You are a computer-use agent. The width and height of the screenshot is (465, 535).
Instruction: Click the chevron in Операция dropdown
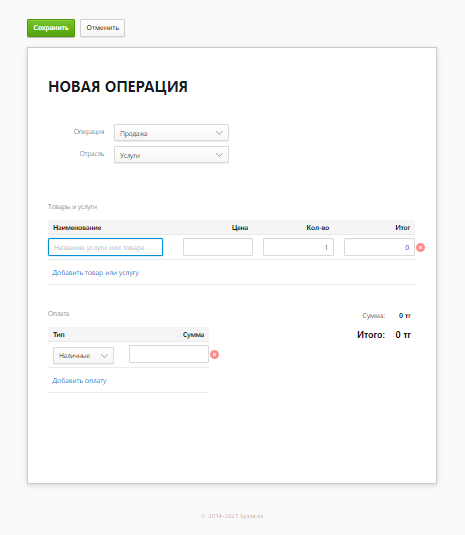pyautogui.click(x=219, y=133)
